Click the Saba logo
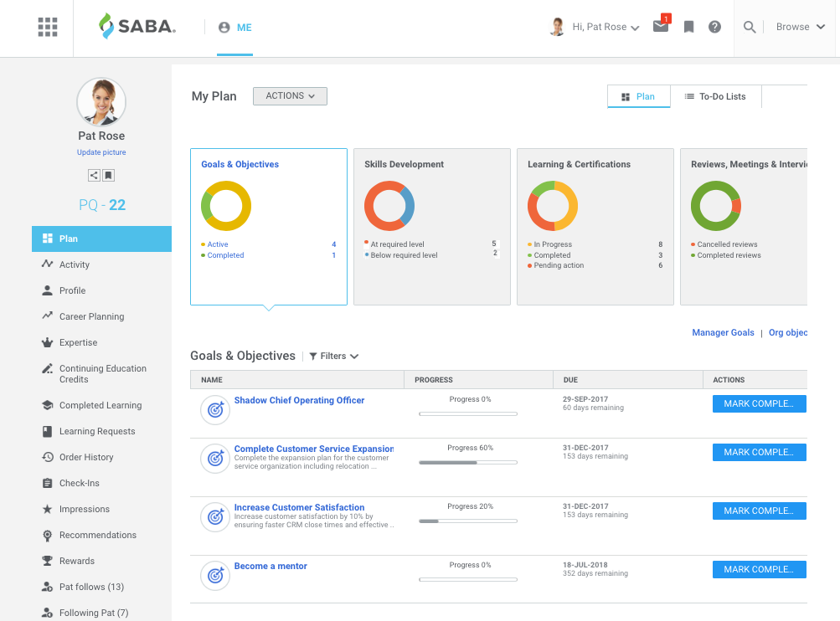 (137, 26)
